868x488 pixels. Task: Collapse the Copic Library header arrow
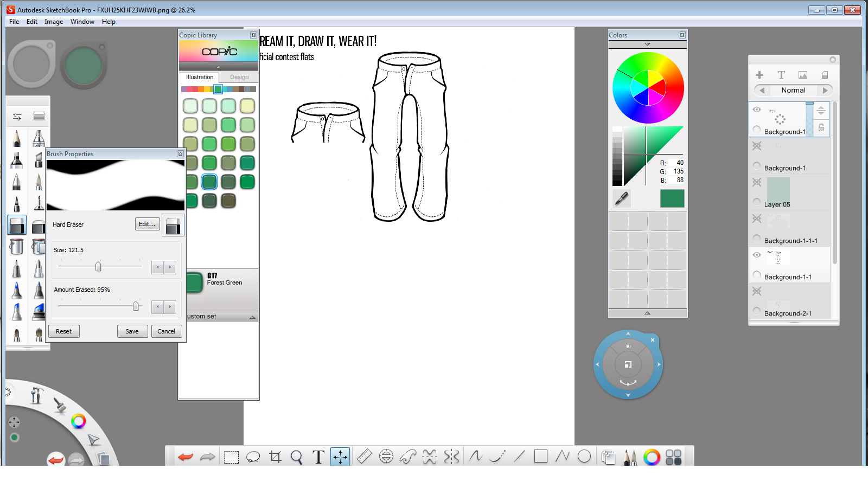click(219, 67)
